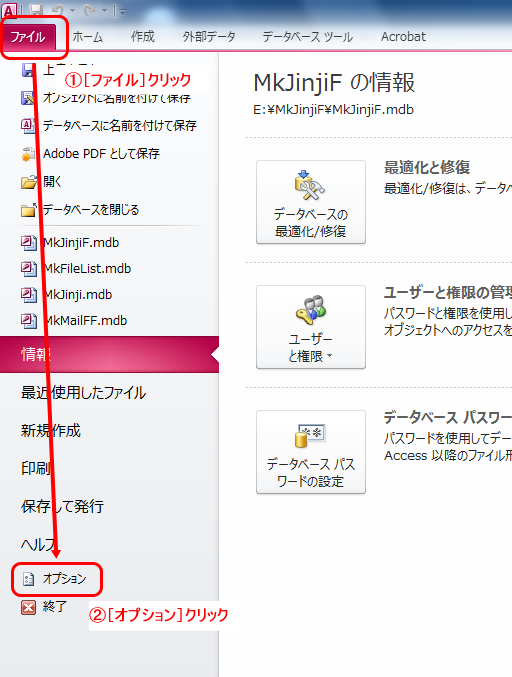
Task: Click the Save Database As icon
Action: pyautogui.click(x=28, y=126)
